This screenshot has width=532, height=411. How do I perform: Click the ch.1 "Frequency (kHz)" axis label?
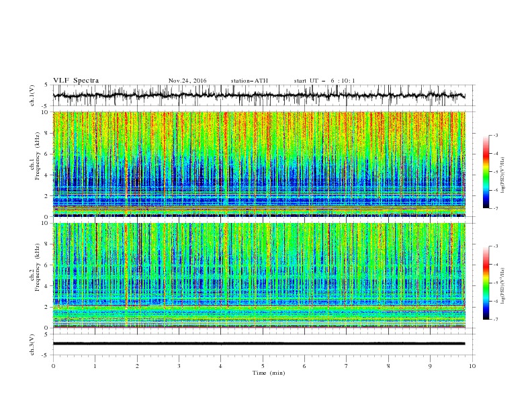(38, 156)
